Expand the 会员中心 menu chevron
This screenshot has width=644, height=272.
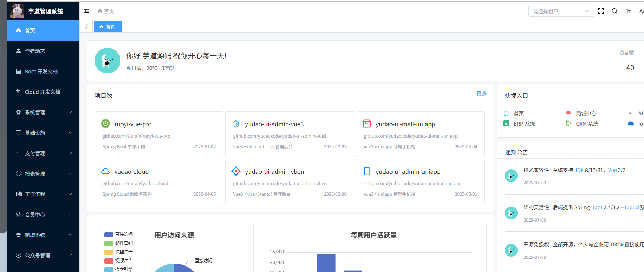(70, 214)
